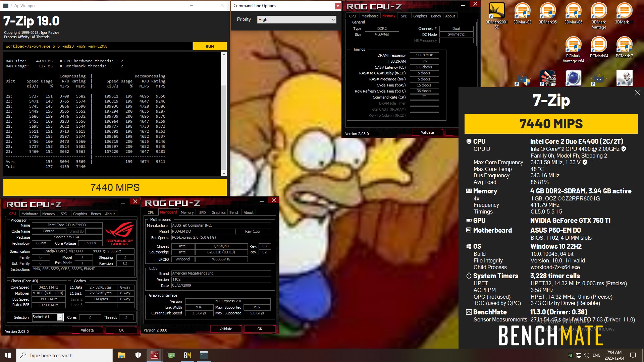This screenshot has width=644, height=362.
Task: Open Memory tab in the bottom-left CPU-Z window
Action: point(49,214)
